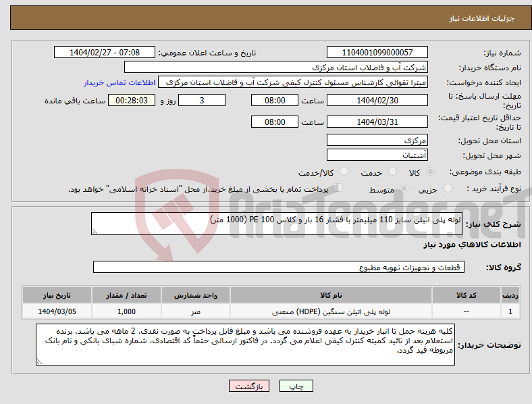Click the شماره نیاز field 1104001099000057
The image size is (532, 404).
[x=377, y=52]
